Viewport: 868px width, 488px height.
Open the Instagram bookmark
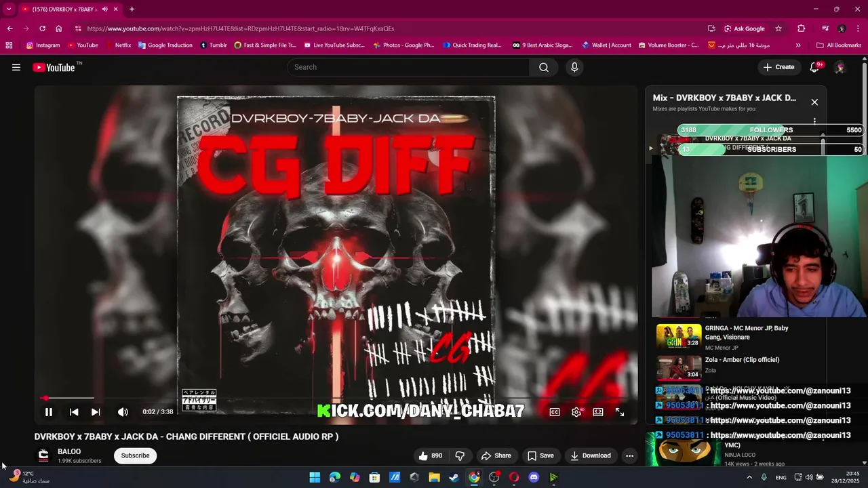[43, 45]
